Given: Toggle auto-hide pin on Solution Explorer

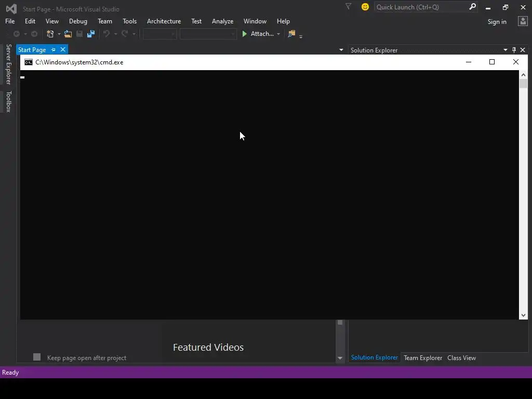Looking at the screenshot, I should [x=514, y=50].
